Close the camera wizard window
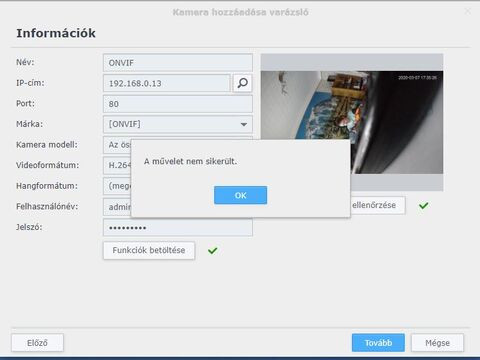 [468, 12]
